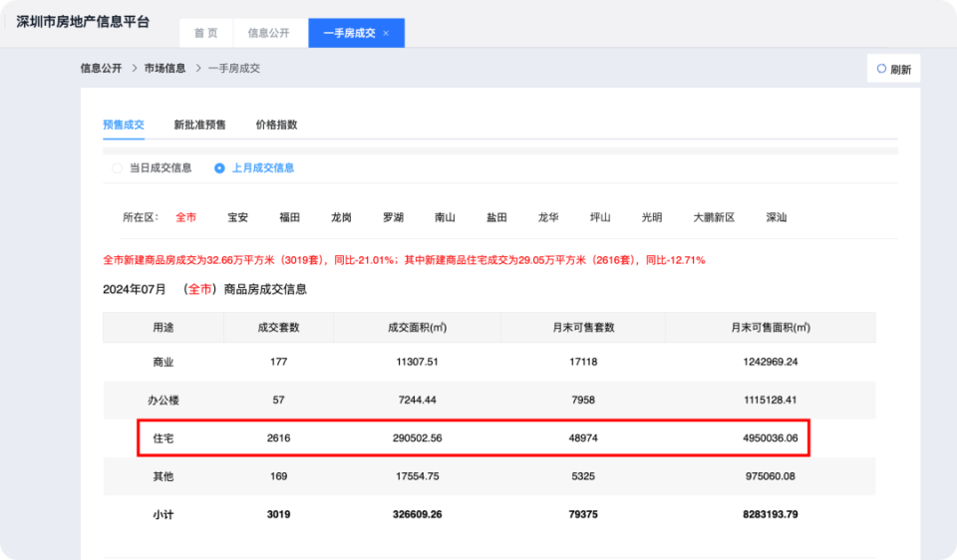Click the value 48974 in 住宅 row
Screen dimensions: 957x560
coord(583,438)
